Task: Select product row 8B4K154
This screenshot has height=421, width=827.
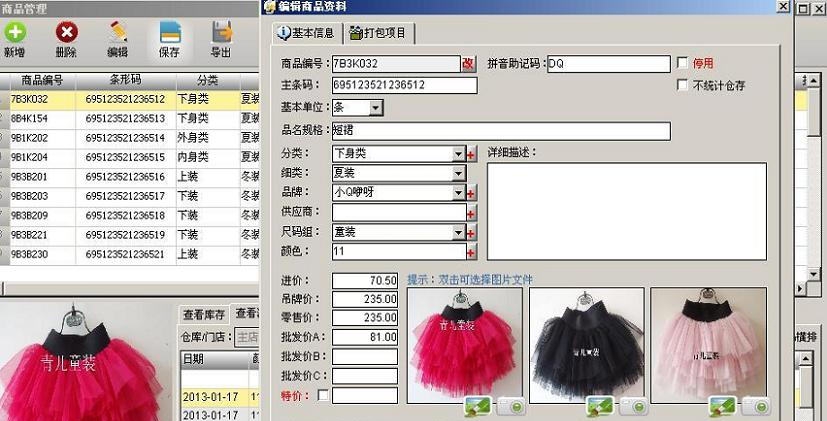Action: pos(129,119)
